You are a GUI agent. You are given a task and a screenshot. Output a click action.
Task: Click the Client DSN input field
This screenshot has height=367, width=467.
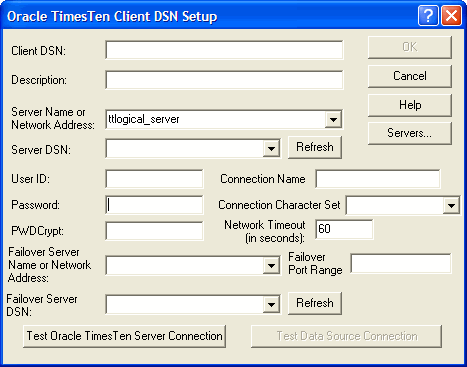coord(224,50)
